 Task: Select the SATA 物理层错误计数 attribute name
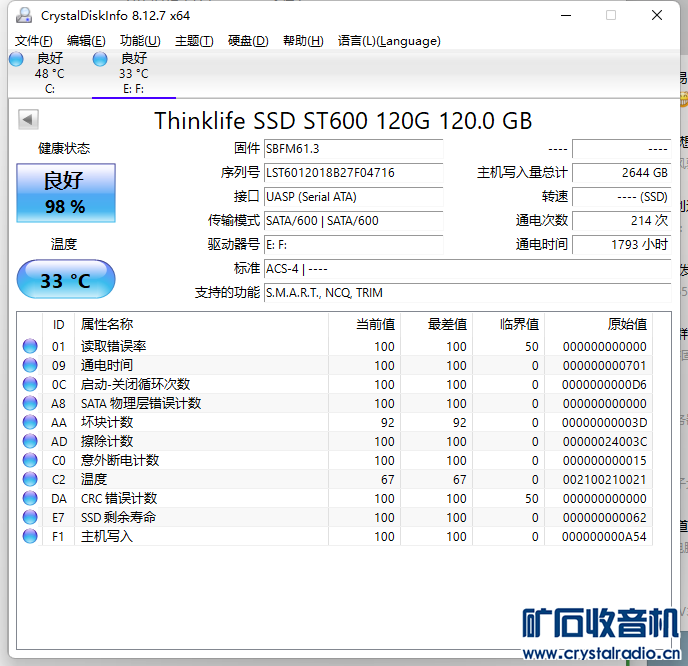[x=141, y=403]
